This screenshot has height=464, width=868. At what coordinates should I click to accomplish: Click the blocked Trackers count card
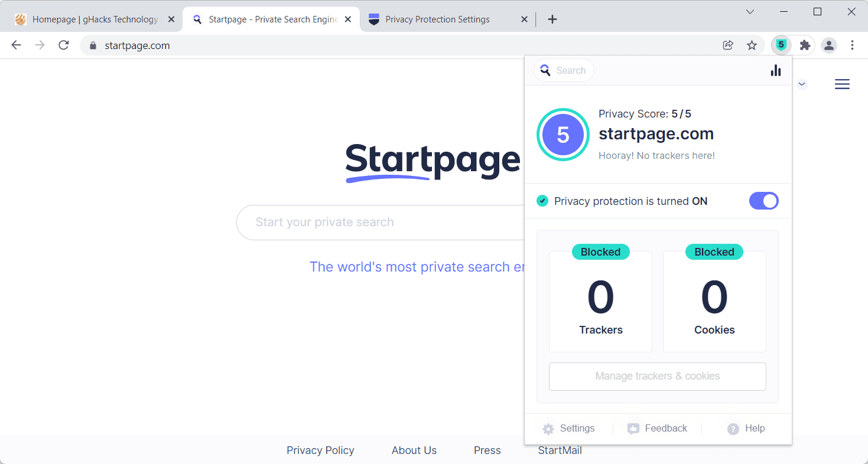(x=600, y=302)
